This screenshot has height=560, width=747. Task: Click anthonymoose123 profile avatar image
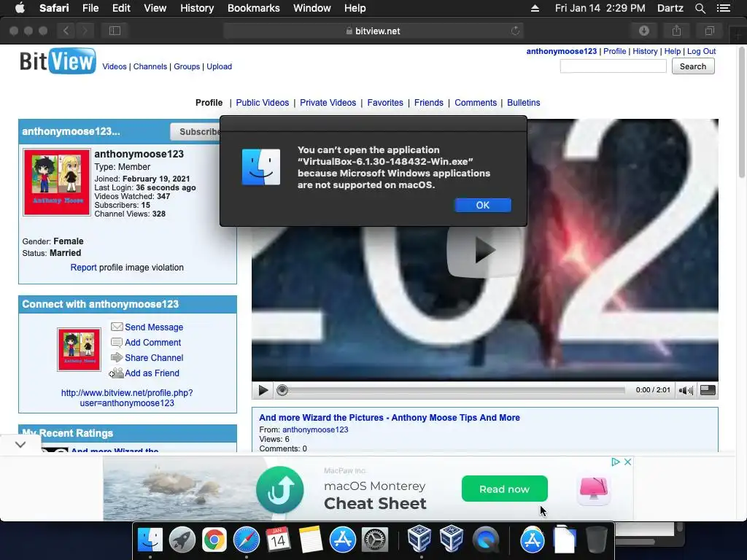click(x=57, y=182)
